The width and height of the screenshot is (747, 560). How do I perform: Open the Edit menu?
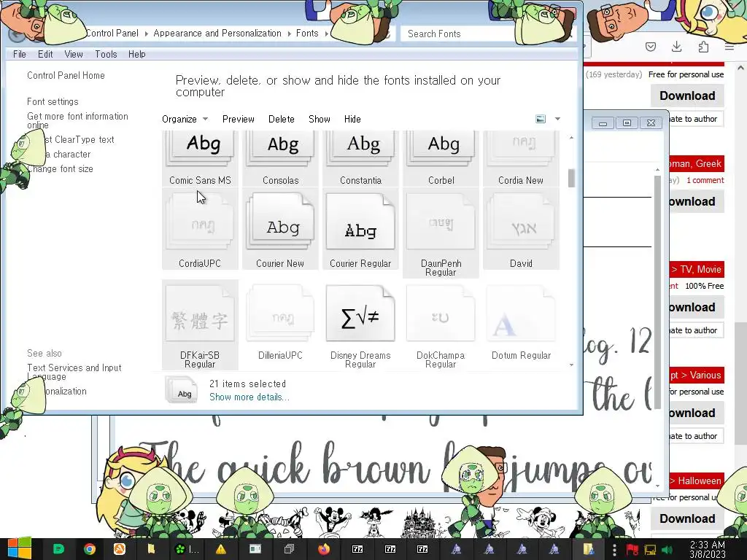(45, 54)
